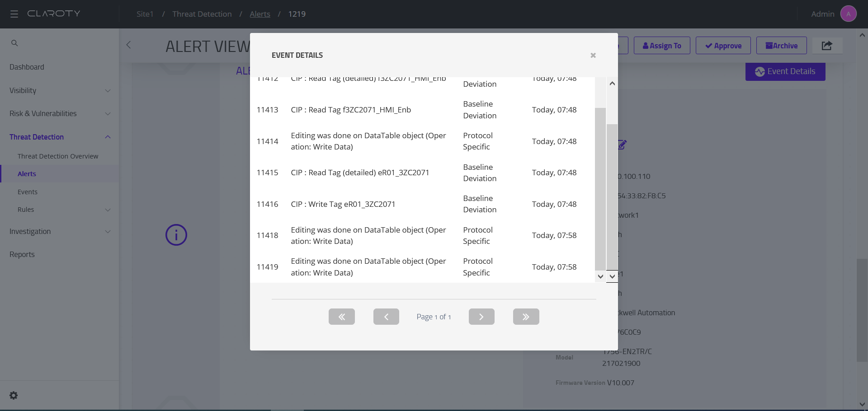Select event row 11419

coord(423,267)
